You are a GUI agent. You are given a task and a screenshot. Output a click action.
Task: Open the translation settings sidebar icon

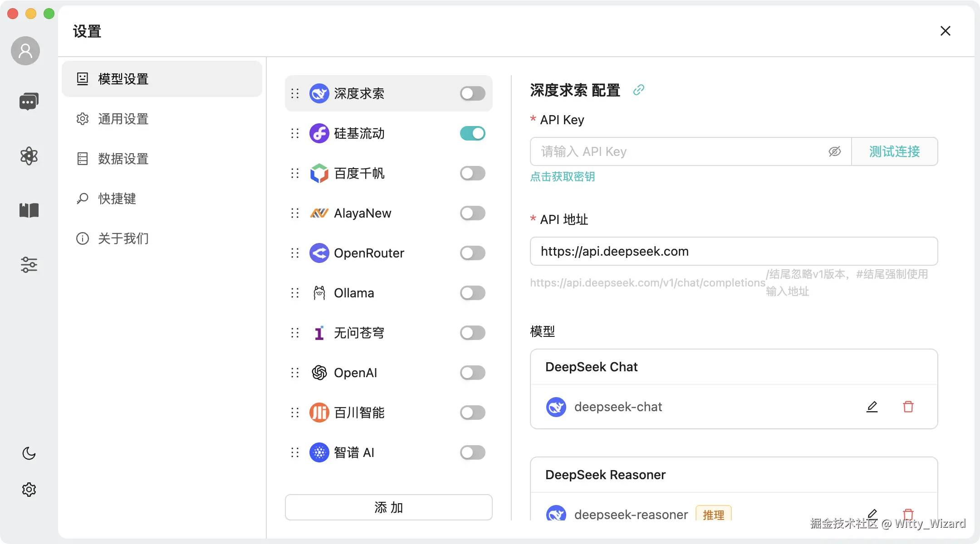pyautogui.click(x=29, y=265)
